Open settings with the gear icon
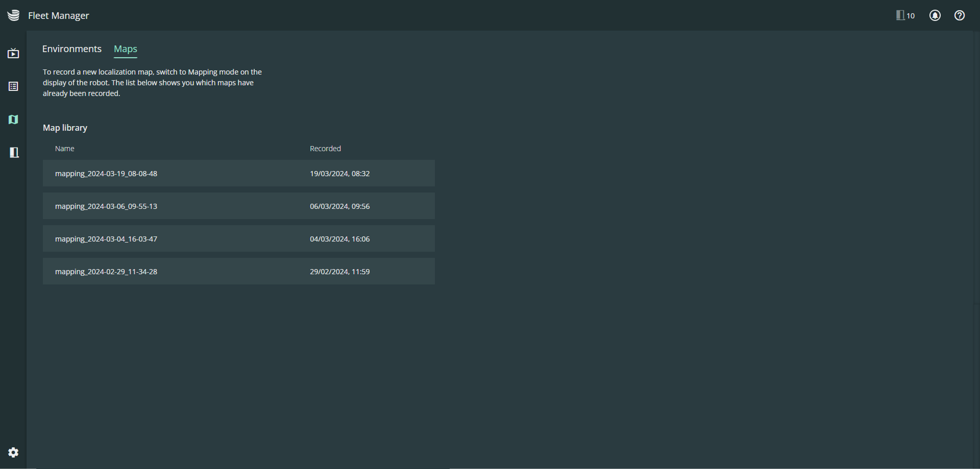Viewport: 980px width, 469px height. pos(13,452)
